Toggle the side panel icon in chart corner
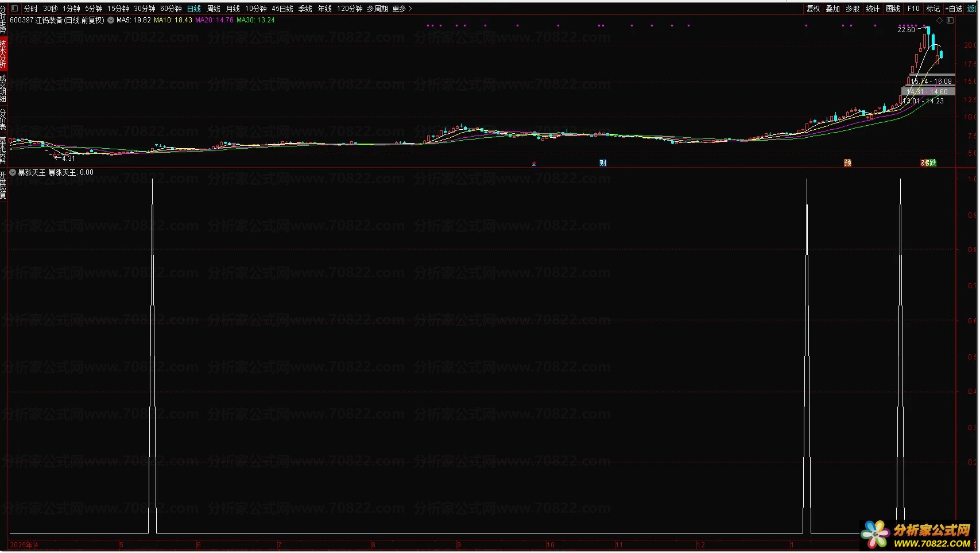 (x=950, y=20)
